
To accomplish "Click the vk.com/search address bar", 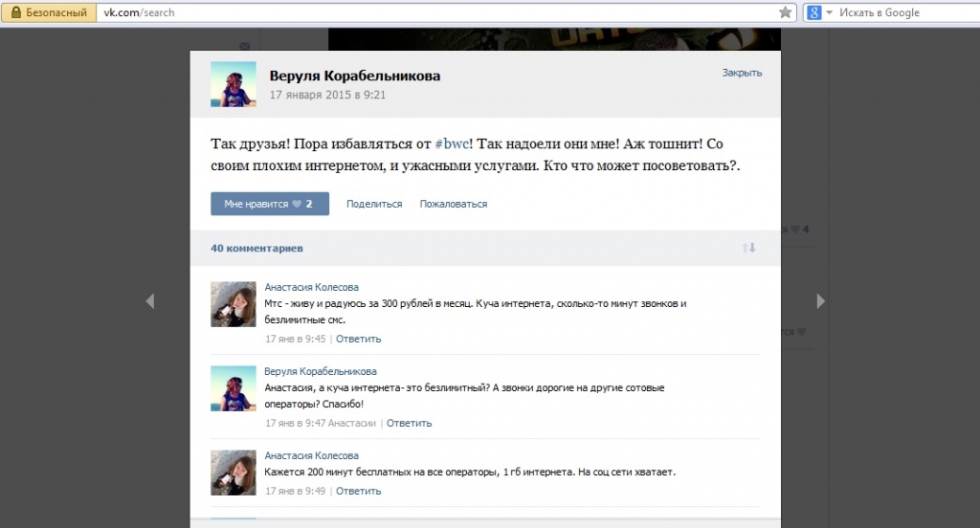I will point(431,12).
